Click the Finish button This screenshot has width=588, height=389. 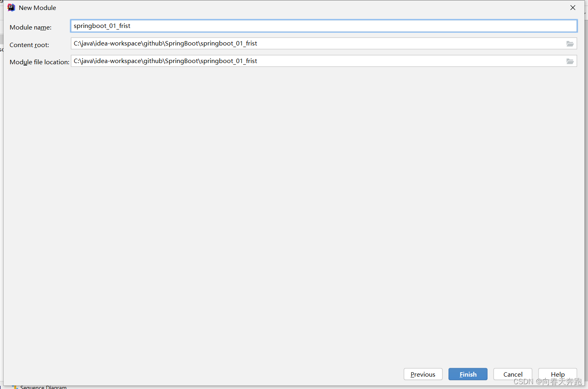pyautogui.click(x=468, y=374)
